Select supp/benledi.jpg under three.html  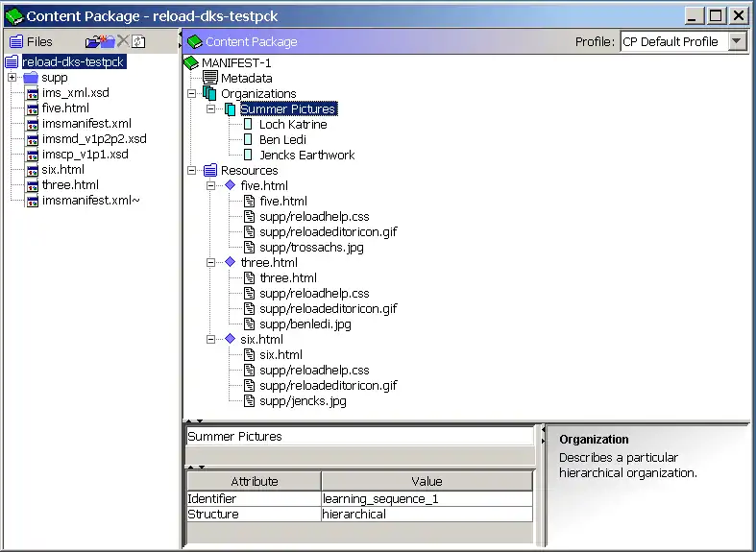pos(305,324)
